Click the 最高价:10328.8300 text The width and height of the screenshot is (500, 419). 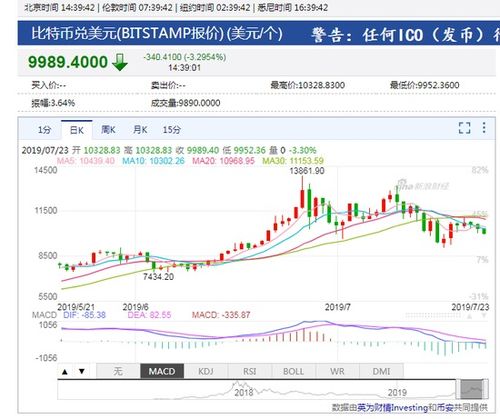click(307, 85)
